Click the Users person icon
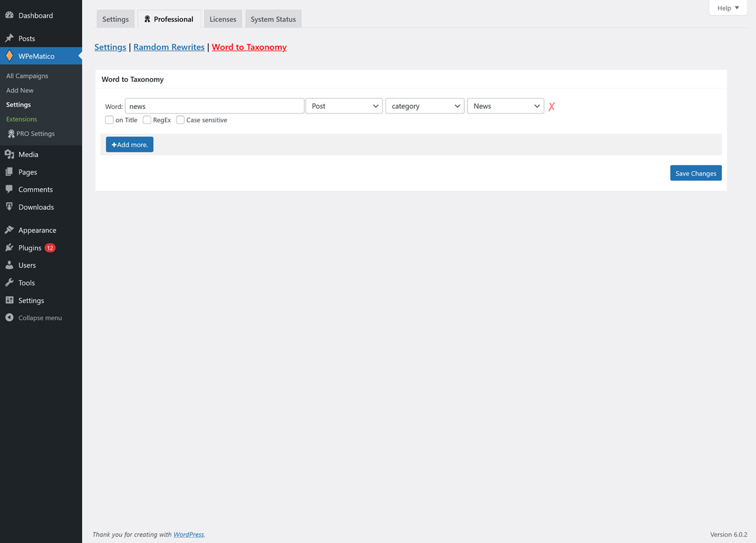 [x=9, y=265]
